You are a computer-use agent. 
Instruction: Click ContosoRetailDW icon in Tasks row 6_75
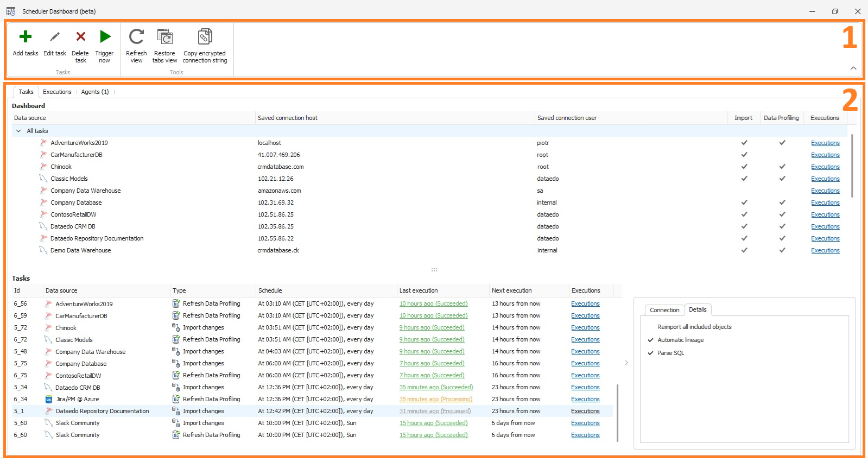48,375
